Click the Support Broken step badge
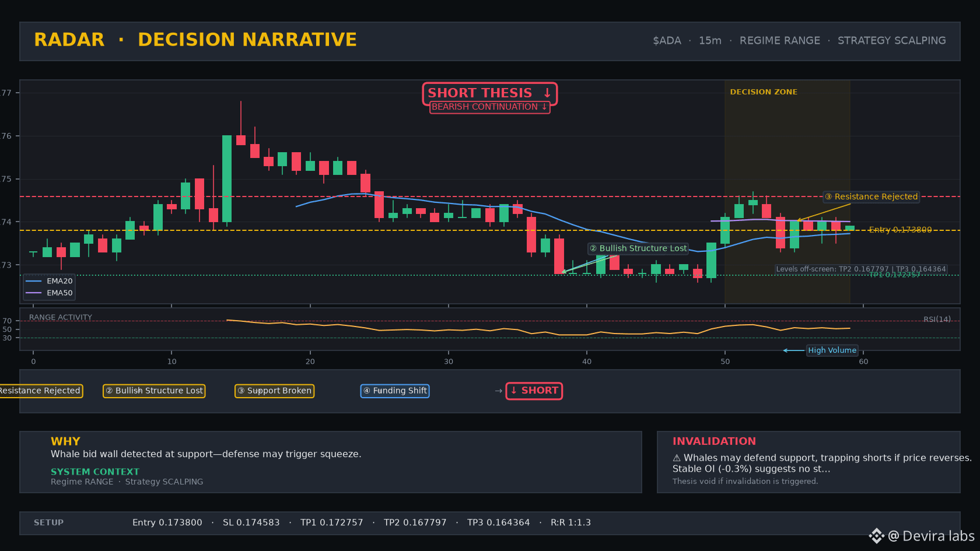This screenshot has height=551, width=980. click(274, 391)
